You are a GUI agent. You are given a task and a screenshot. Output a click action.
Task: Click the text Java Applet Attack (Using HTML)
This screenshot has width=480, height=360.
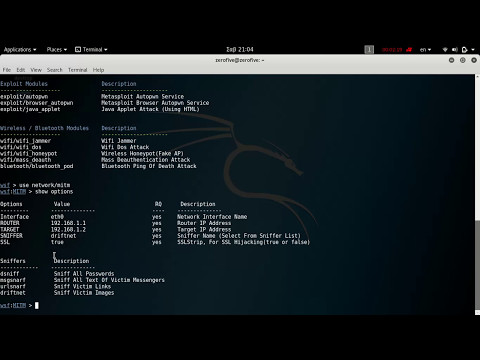pos(150,109)
